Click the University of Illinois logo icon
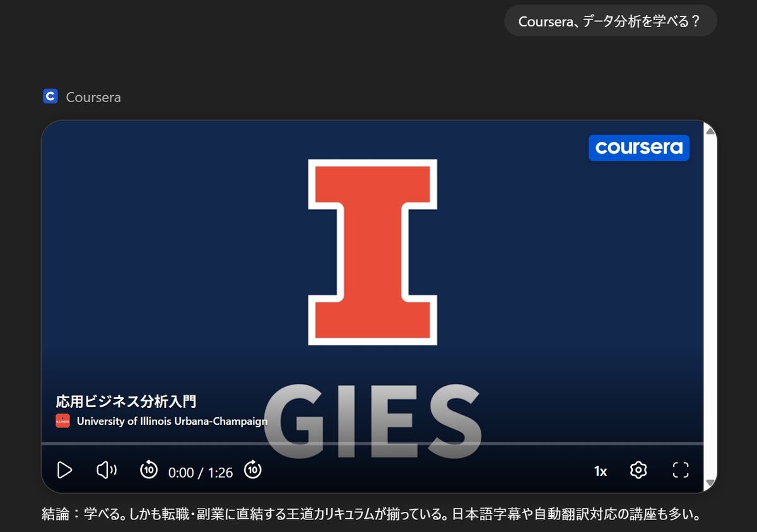 pyautogui.click(x=62, y=420)
